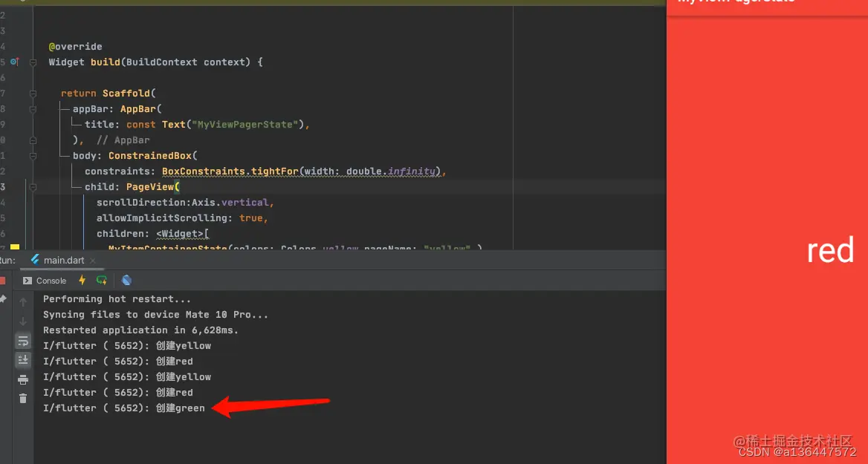Screen dimensions: 868x464
Task: Click the "MyViewPagerState" string literal
Action: coord(244,125)
